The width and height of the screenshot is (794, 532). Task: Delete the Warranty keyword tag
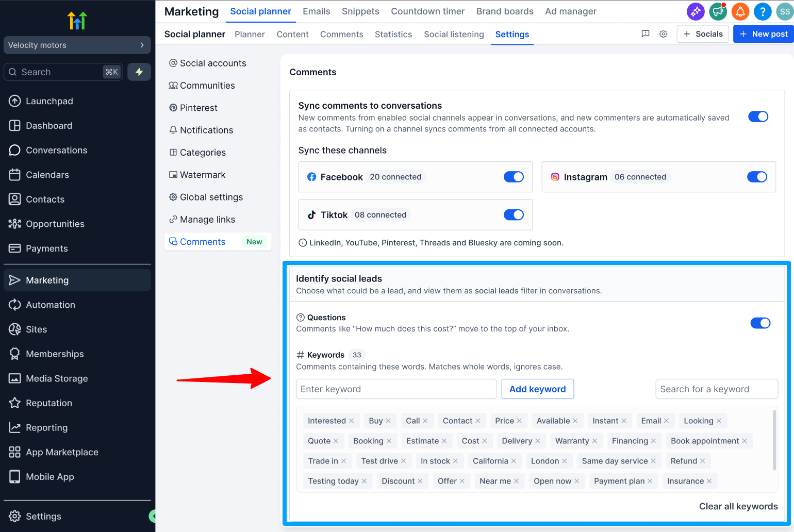coord(595,441)
